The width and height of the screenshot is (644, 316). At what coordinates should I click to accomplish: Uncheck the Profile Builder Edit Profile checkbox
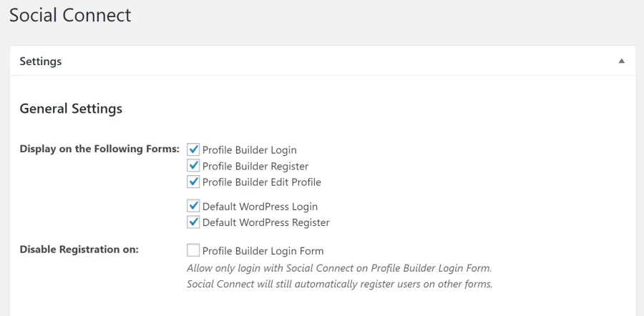[x=193, y=182]
